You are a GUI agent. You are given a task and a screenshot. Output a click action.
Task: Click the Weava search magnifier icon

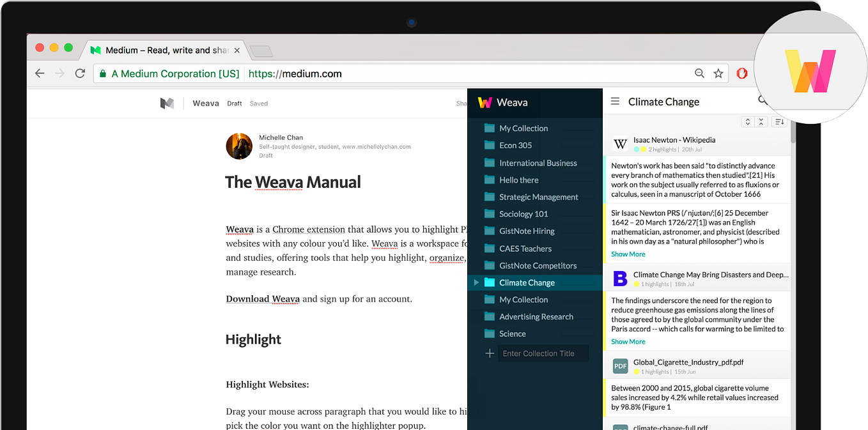[764, 101]
